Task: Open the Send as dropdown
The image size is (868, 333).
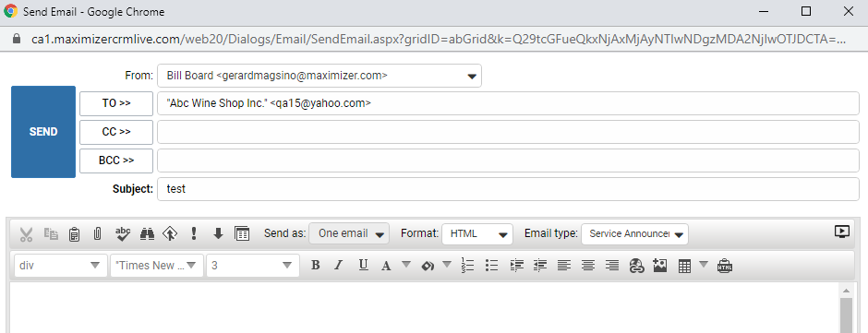Action: (349, 233)
